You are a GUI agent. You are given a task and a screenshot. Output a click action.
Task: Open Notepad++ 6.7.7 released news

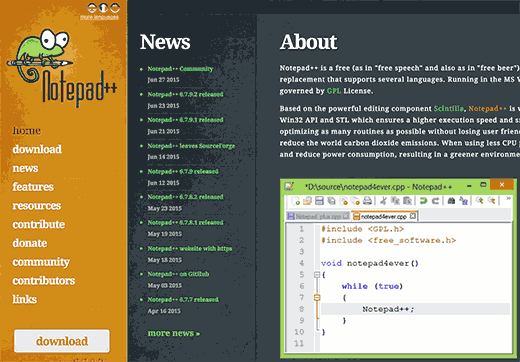(183, 299)
